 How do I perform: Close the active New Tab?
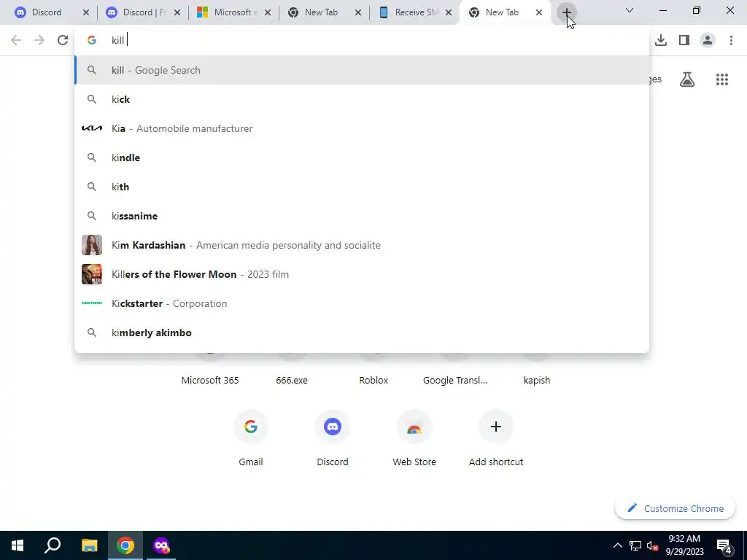coord(539,13)
